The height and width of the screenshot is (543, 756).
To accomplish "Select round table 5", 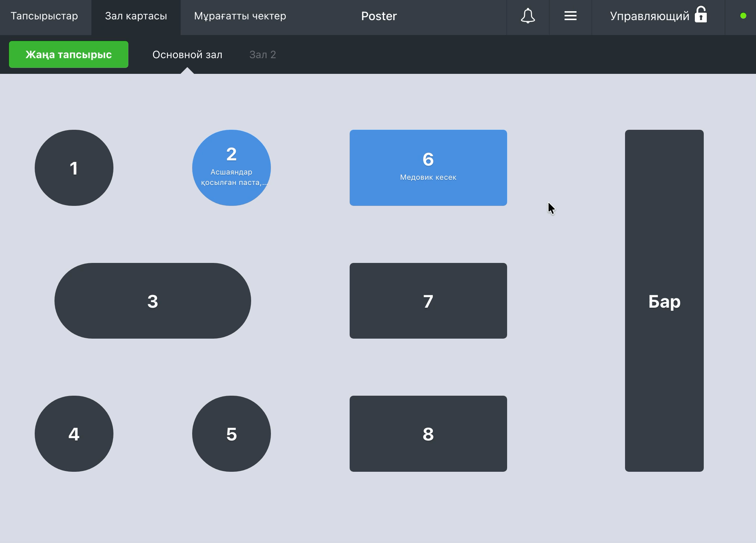I will pyautogui.click(x=231, y=434).
